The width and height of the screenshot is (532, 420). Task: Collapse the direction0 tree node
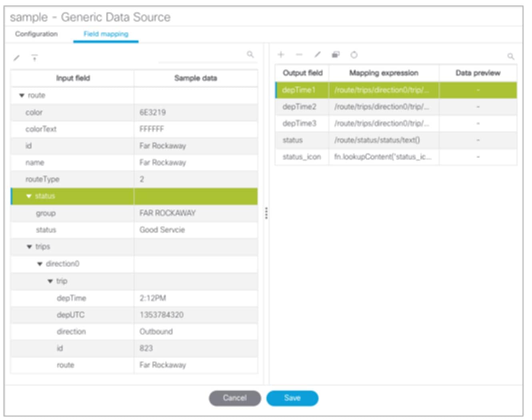(x=40, y=264)
